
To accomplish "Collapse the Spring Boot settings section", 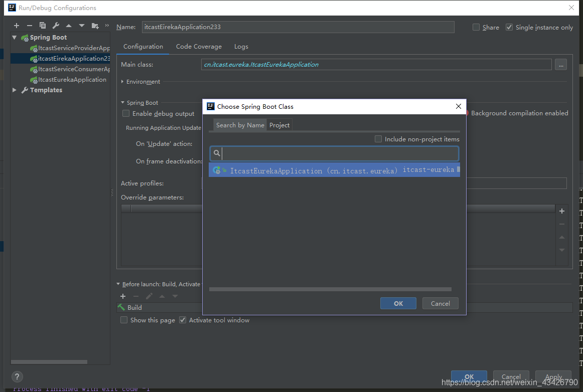I will [123, 103].
